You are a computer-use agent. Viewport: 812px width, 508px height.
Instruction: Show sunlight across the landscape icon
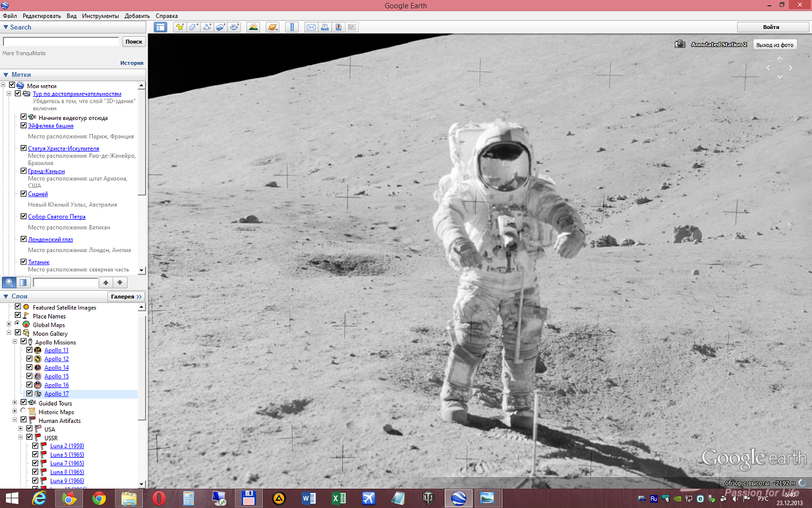pos(253,27)
